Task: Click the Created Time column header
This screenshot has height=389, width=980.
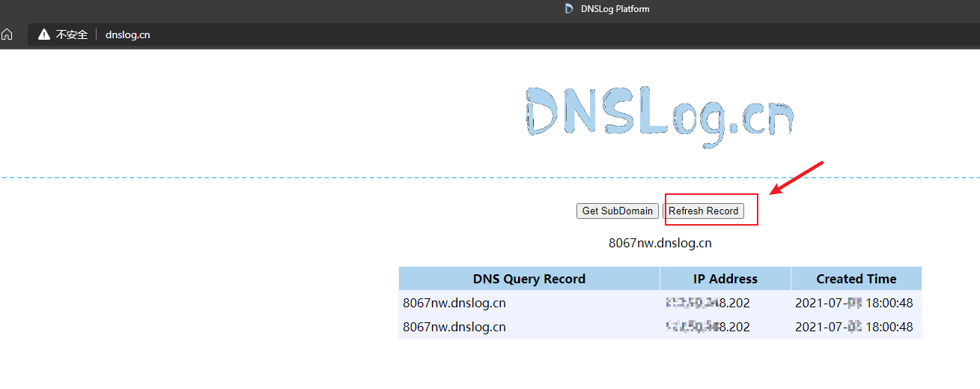Action: click(856, 279)
